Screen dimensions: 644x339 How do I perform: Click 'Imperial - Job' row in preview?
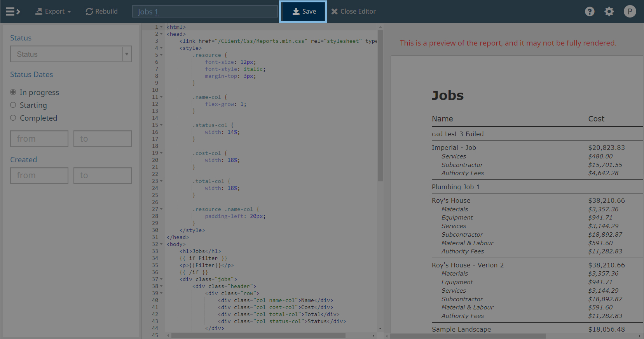pos(454,148)
